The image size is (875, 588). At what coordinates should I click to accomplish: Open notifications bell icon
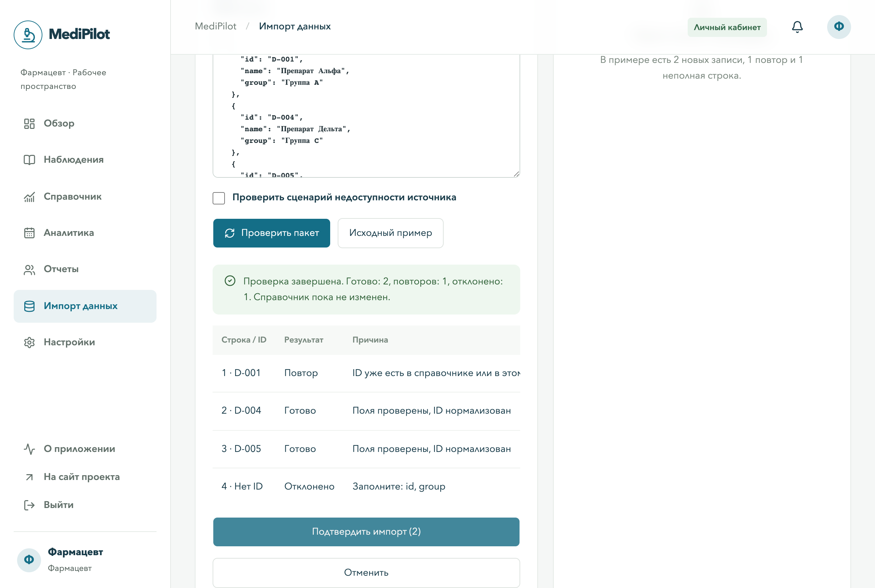797,27
